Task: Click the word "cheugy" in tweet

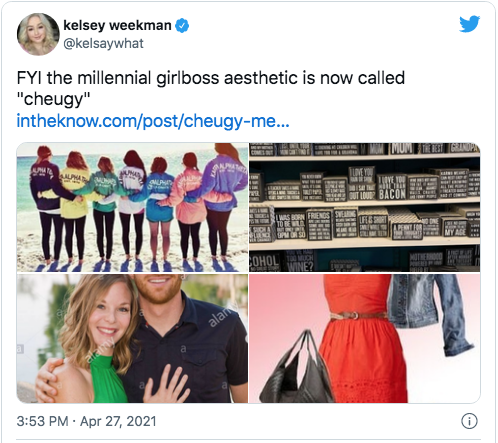Action: point(53,99)
